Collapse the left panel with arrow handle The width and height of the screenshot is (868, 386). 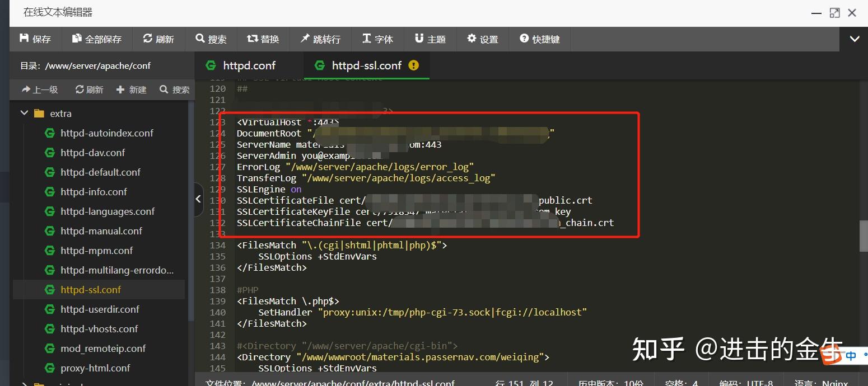(199, 199)
